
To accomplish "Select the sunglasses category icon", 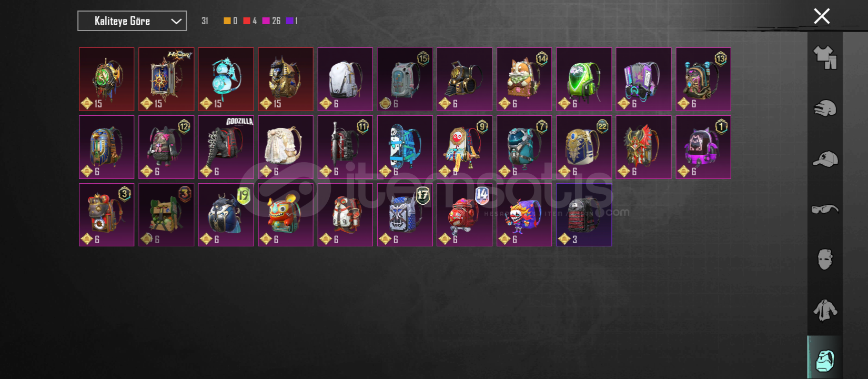I will click(825, 209).
